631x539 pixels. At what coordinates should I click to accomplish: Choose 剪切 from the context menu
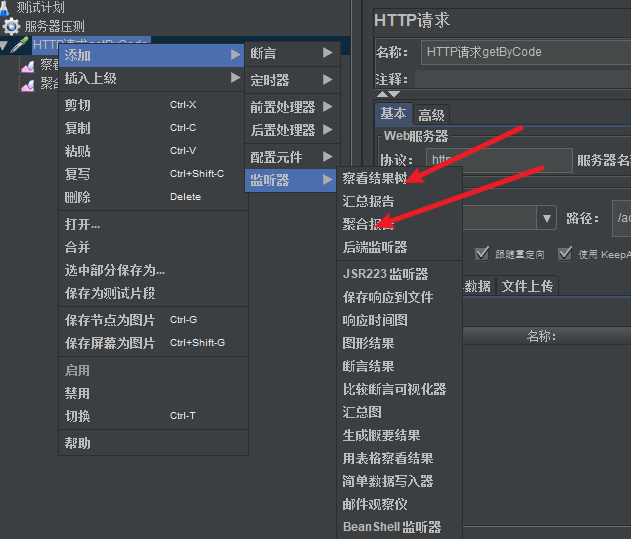(x=153, y=105)
